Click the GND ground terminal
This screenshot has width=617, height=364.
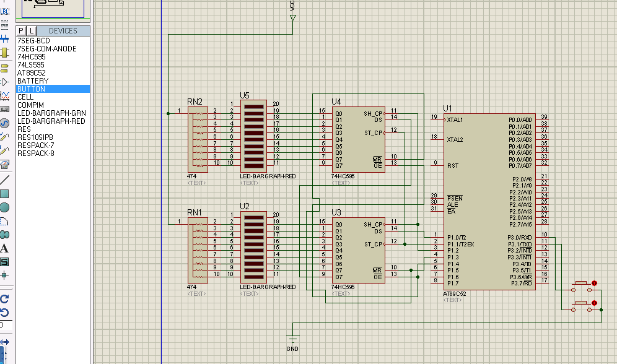(x=292, y=339)
